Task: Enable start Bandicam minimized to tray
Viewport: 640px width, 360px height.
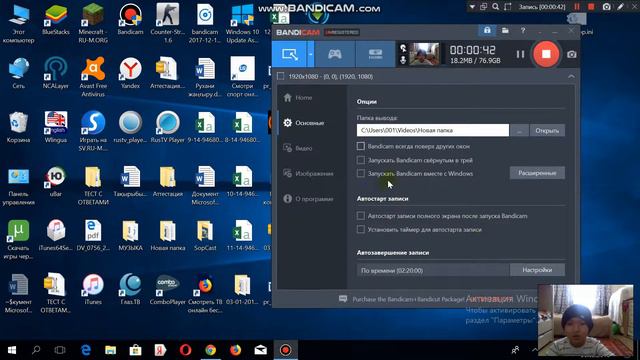Action: point(360,160)
